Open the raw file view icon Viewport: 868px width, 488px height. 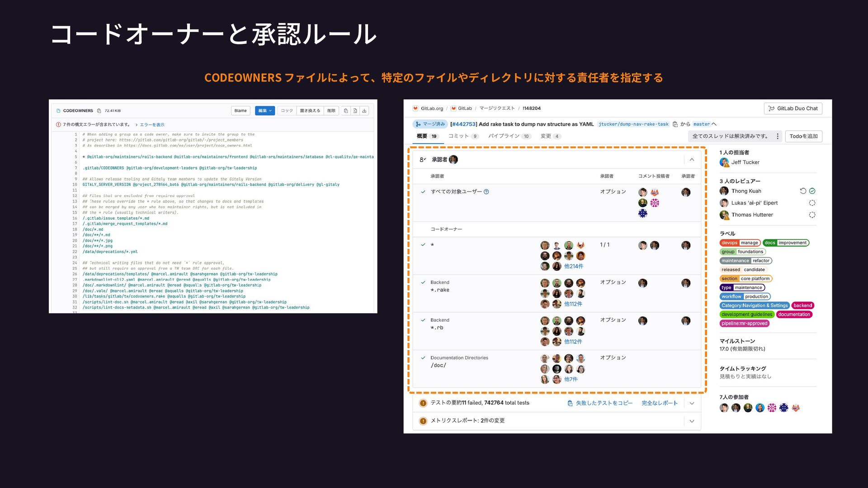pyautogui.click(x=355, y=111)
